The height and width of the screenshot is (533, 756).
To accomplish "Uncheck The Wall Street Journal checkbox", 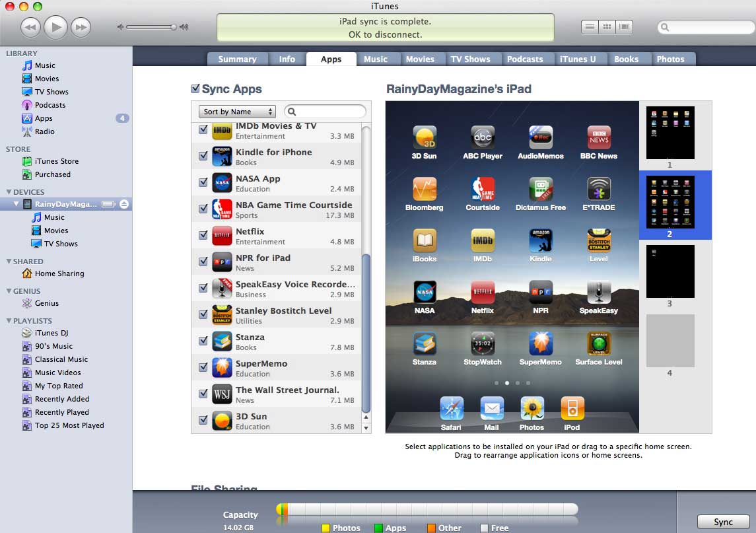I will (203, 394).
